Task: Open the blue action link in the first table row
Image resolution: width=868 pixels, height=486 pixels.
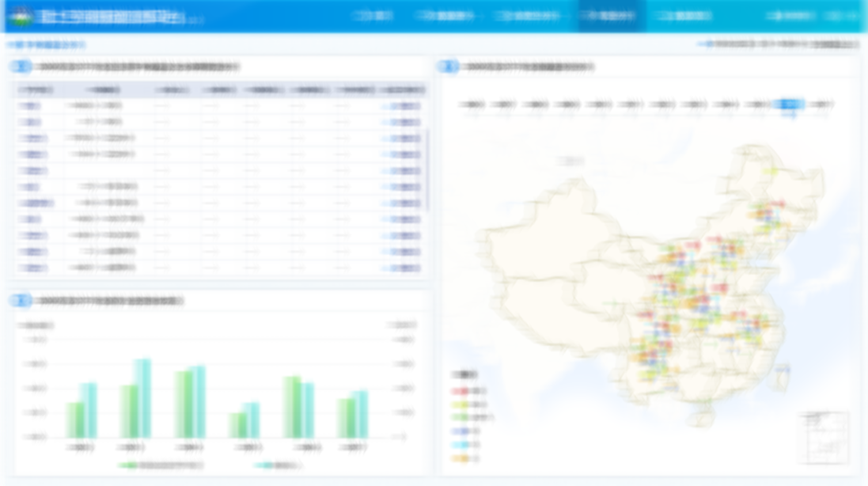Action: tap(404, 106)
